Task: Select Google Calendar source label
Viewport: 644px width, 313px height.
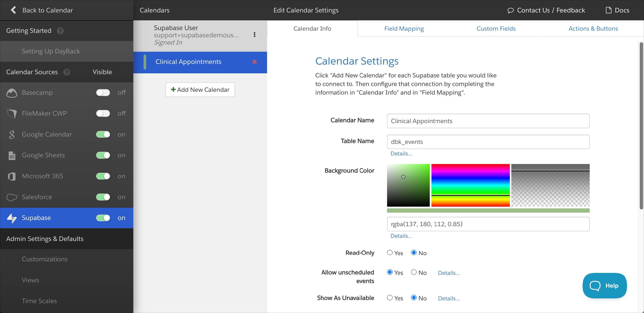Action: tap(47, 134)
